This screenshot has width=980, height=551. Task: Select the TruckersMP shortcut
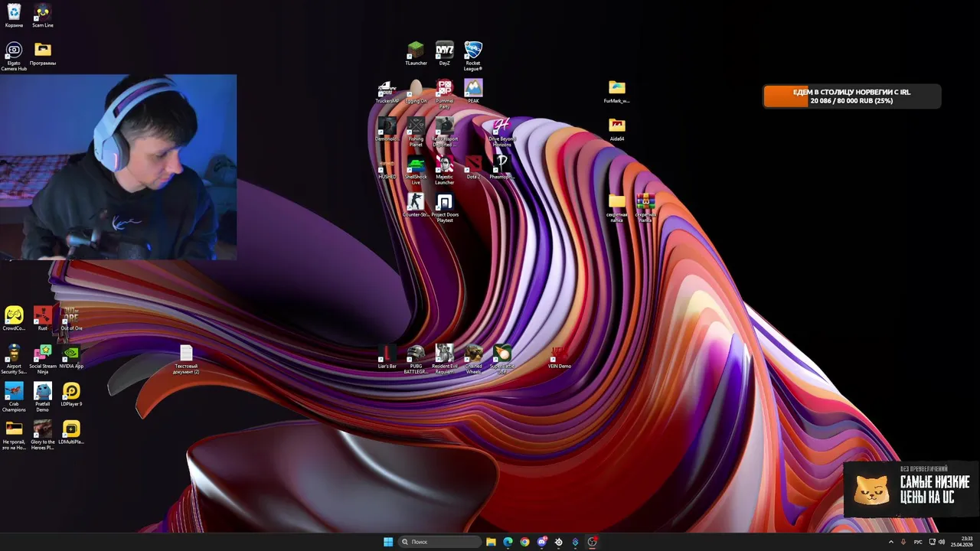[387, 92]
